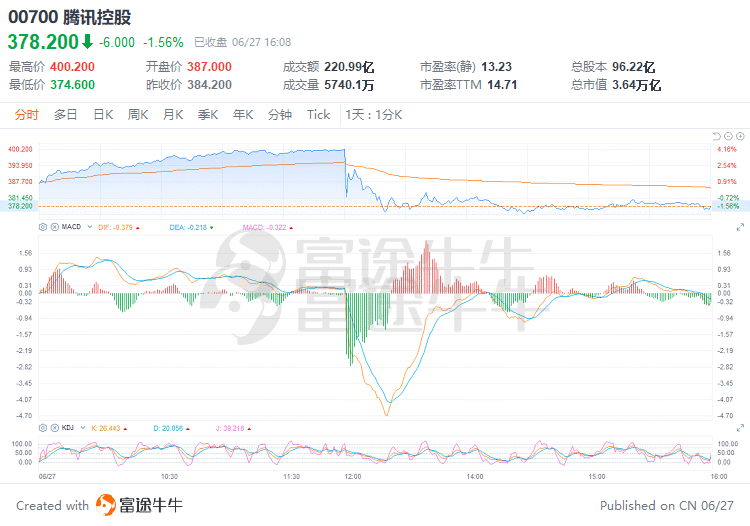This screenshot has width=750, height=526.
Task: Click the 4.16% right axis label
Action: pos(727,149)
